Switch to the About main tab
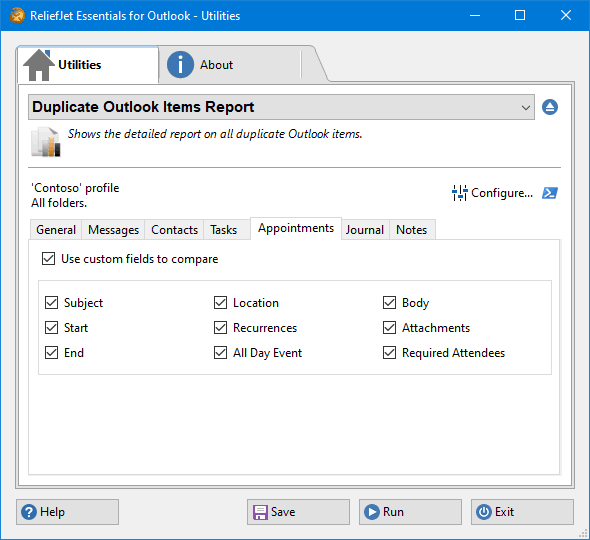Viewport: 590px width, 540px height. click(x=230, y=65)
